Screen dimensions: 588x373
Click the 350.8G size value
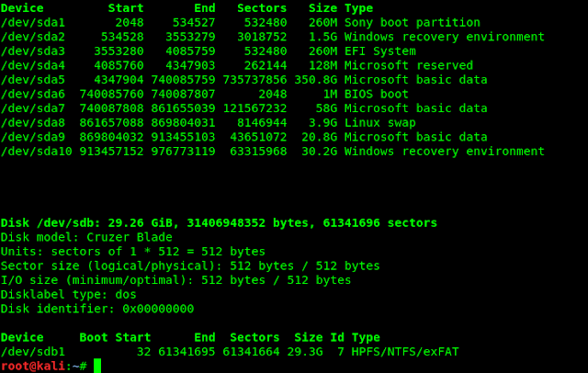(316, 80)
